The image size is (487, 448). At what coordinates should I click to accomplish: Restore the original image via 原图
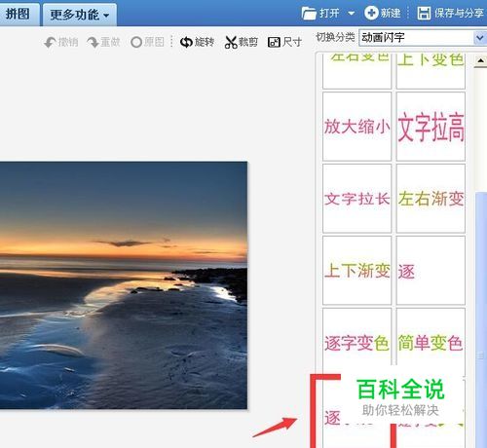[x=147, y=42]
